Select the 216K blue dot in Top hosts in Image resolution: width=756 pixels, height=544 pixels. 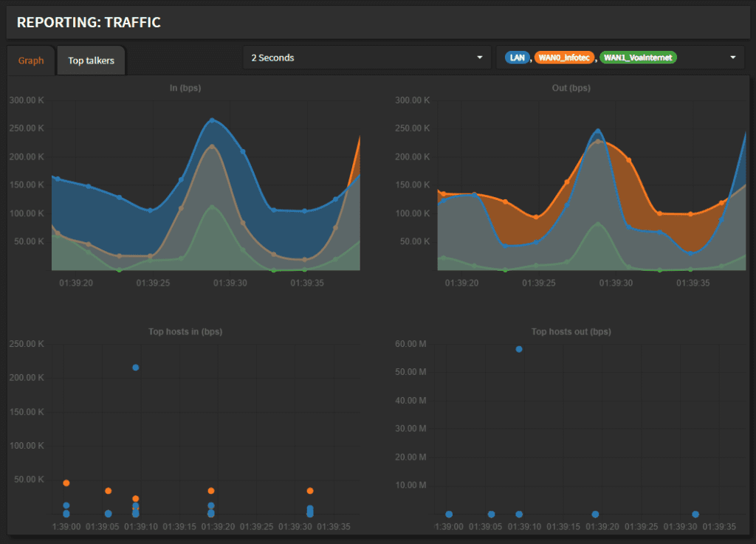coord(135,368)
